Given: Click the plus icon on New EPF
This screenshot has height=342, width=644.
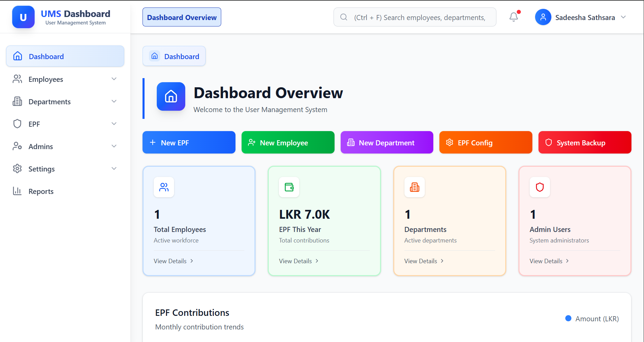Looking at the screenshot, I should (153, 142).
